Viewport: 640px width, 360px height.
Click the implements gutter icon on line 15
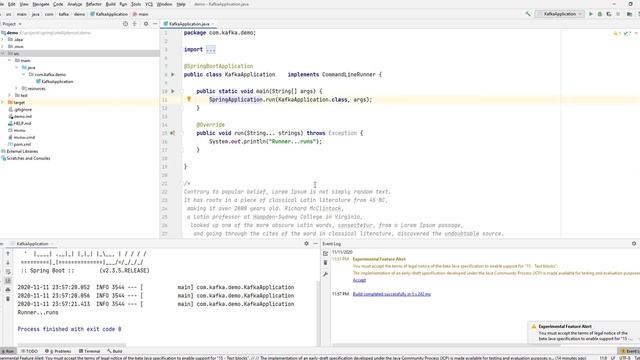tap(173, 133)
